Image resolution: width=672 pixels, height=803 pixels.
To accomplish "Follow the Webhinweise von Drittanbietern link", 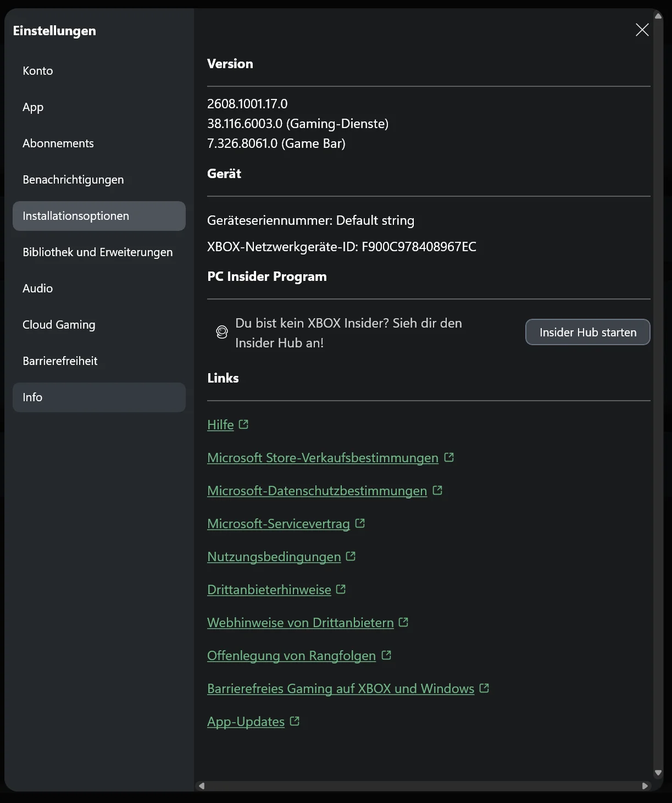I will click(301, 623).
